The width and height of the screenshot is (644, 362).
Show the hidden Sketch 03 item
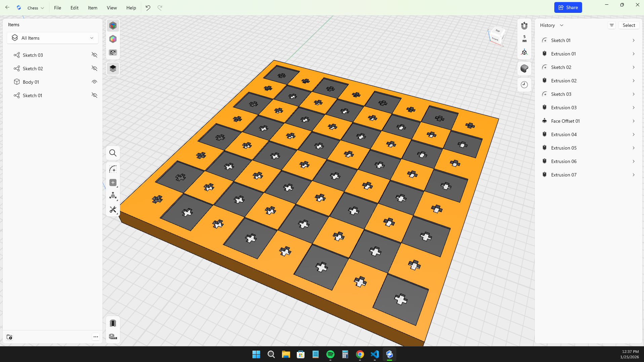pos(94,55)
